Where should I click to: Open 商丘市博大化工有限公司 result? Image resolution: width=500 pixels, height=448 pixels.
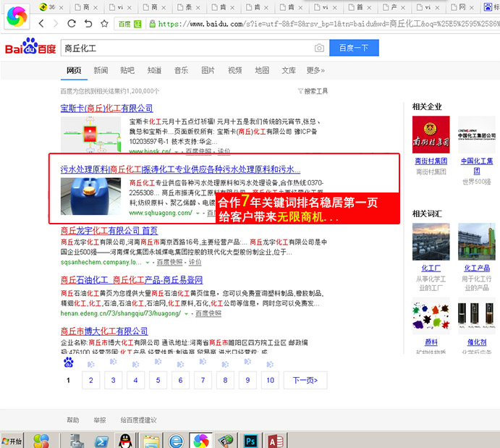(x=104, y=331)
